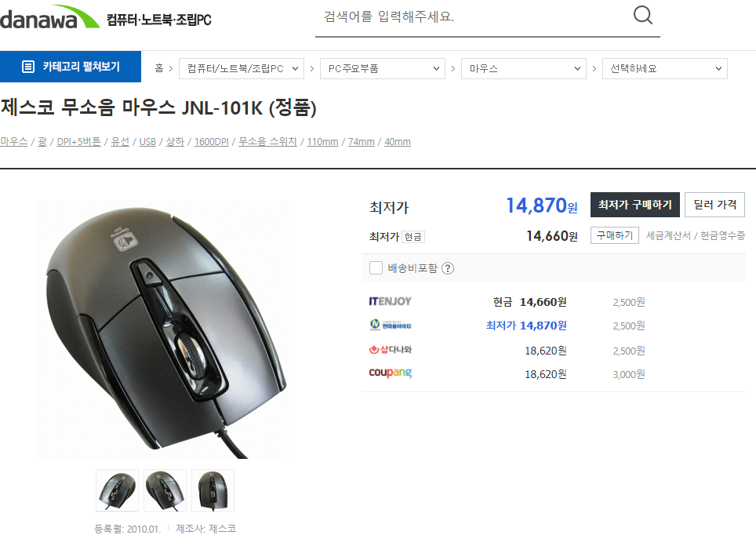The height and width of the screenshot is (542, 756).
Task: Click the 컴퓨터·노트북·조립PC header text
Action: (158, 20)
